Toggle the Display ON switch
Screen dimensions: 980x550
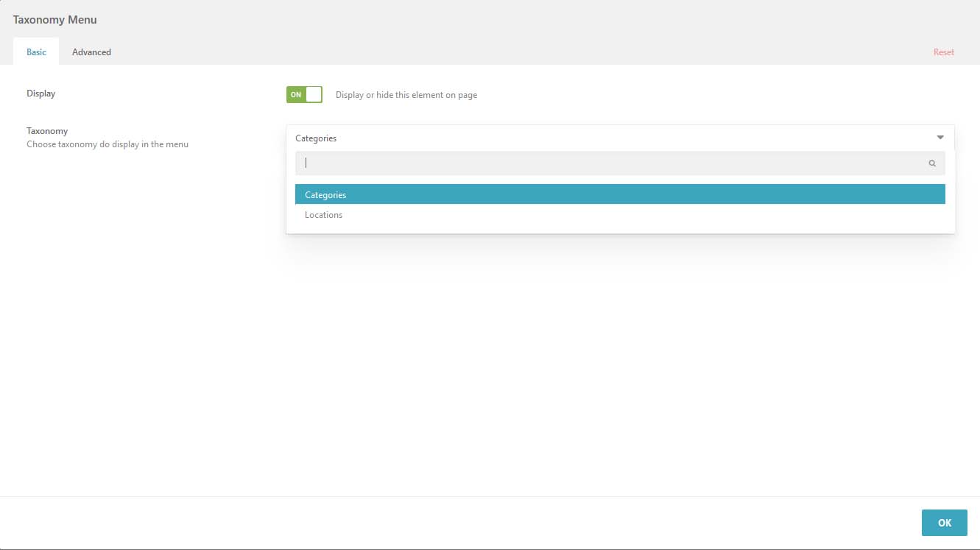click(x=304, y=94)
